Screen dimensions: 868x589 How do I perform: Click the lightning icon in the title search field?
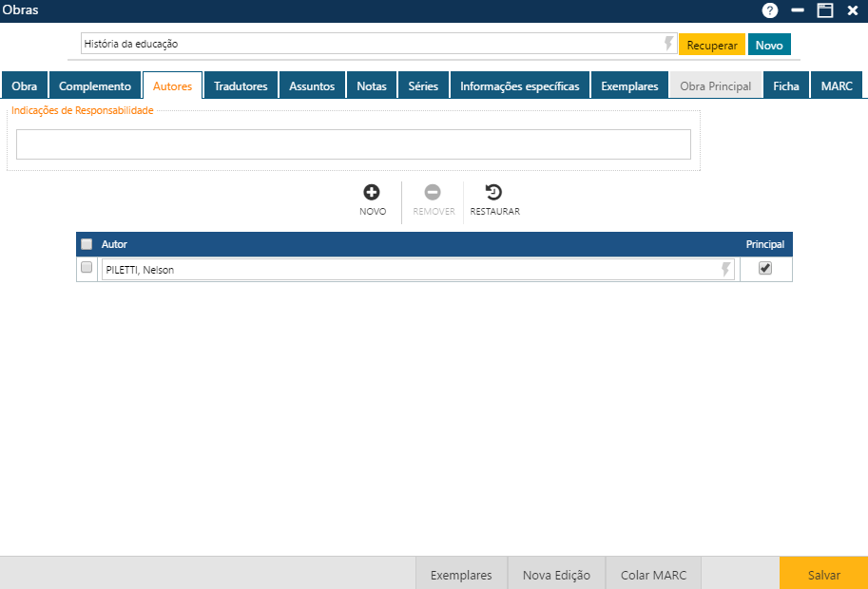(668, 44)
